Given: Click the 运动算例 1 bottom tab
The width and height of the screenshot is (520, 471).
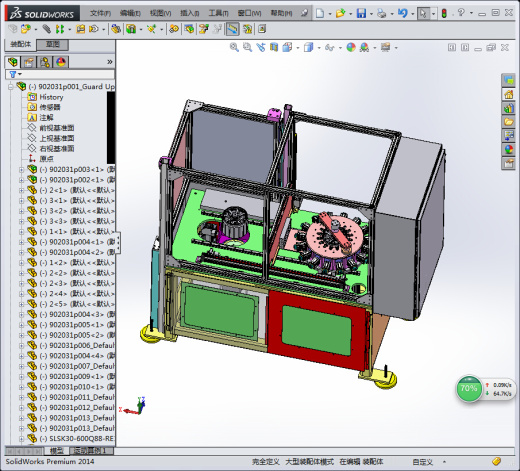Looking at the screenshot, I should [x=91, y=451].
